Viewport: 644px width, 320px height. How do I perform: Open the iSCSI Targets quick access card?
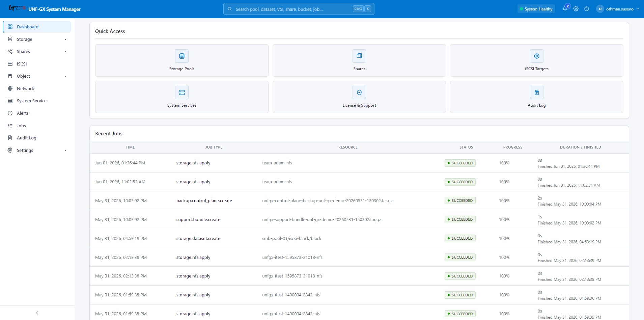point(537,60)
